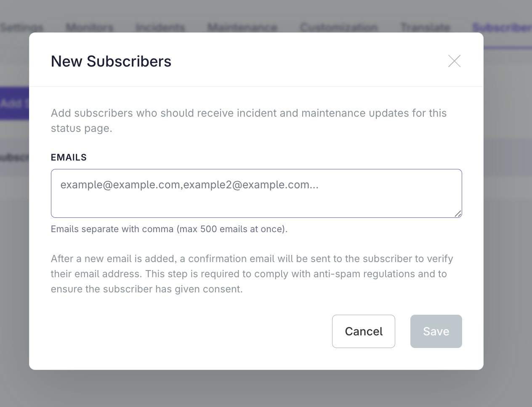Open the Monitors tab
Viewport: 532px width, 407px height.
pyautogui.click(x=90, y=28)
